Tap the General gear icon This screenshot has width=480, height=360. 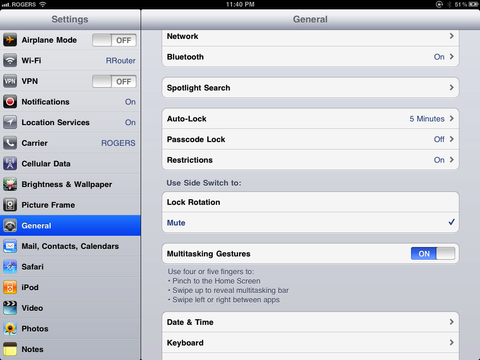pyautogui.click(x=10, y=226)
